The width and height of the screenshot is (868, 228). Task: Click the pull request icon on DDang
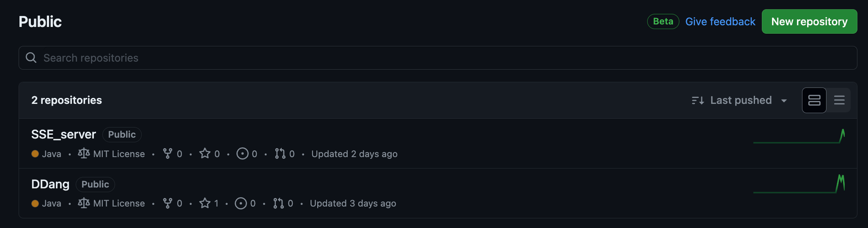(279, 203)
